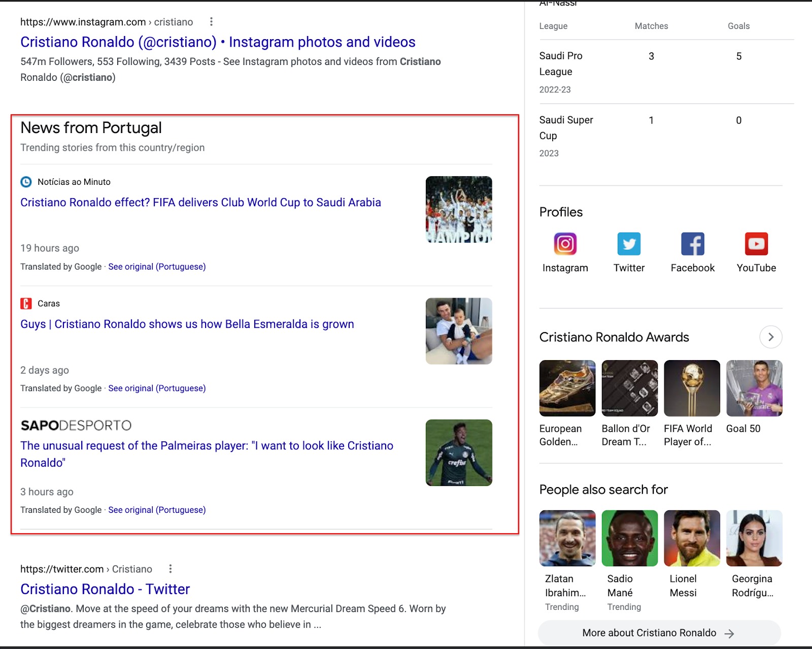Click the Zlatan Ibrahimović thumbnail
The height and width of the screenshot is (649, 812).
(567, 538)
